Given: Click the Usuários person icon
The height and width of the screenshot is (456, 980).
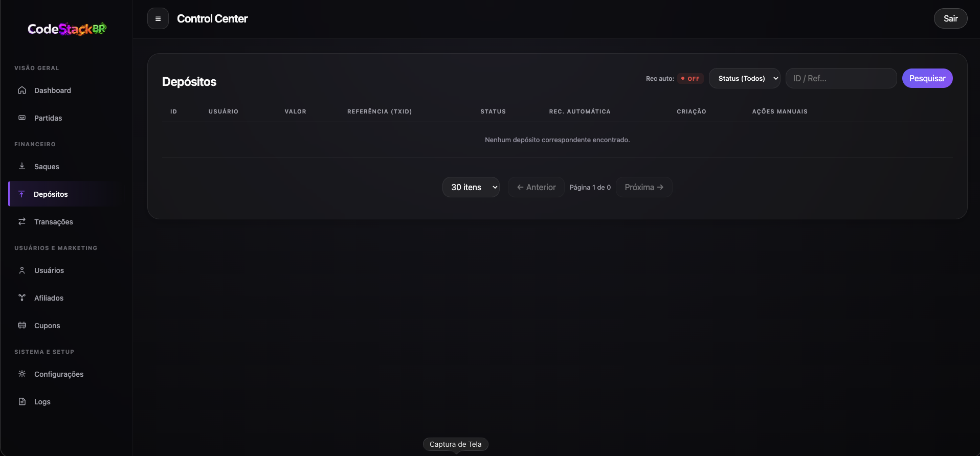Looking at the screenshot, I should tap(22, 270).
